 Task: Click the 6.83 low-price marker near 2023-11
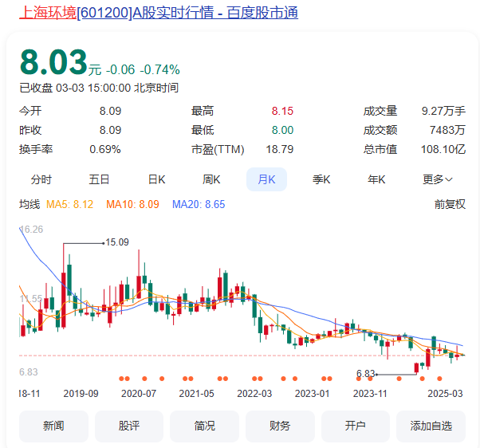365,374
